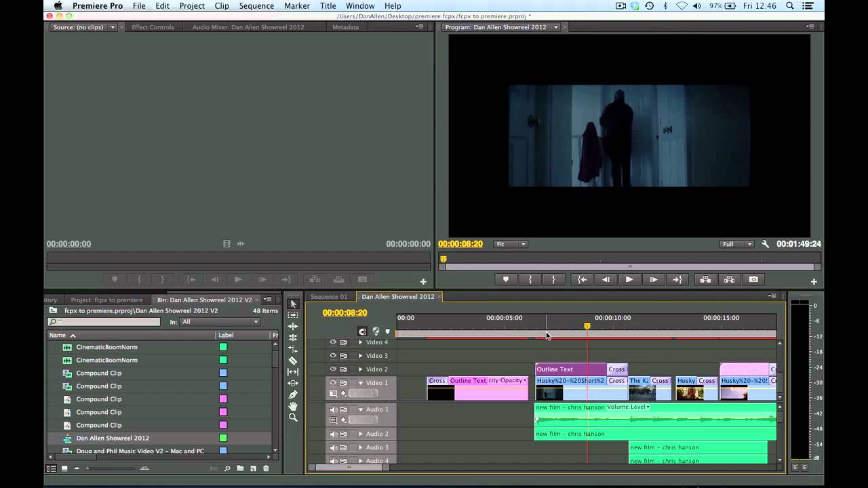
Task: Click Go to Out point button
Action: tap(677, 279)
